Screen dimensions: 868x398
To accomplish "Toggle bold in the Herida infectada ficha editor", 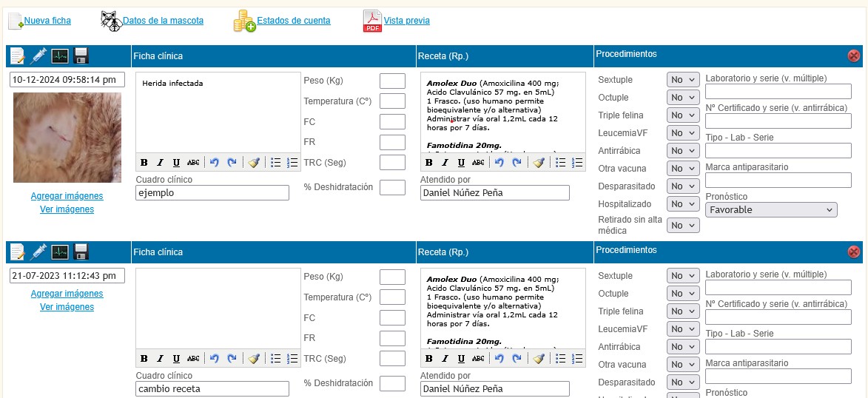I will point(144,162).
